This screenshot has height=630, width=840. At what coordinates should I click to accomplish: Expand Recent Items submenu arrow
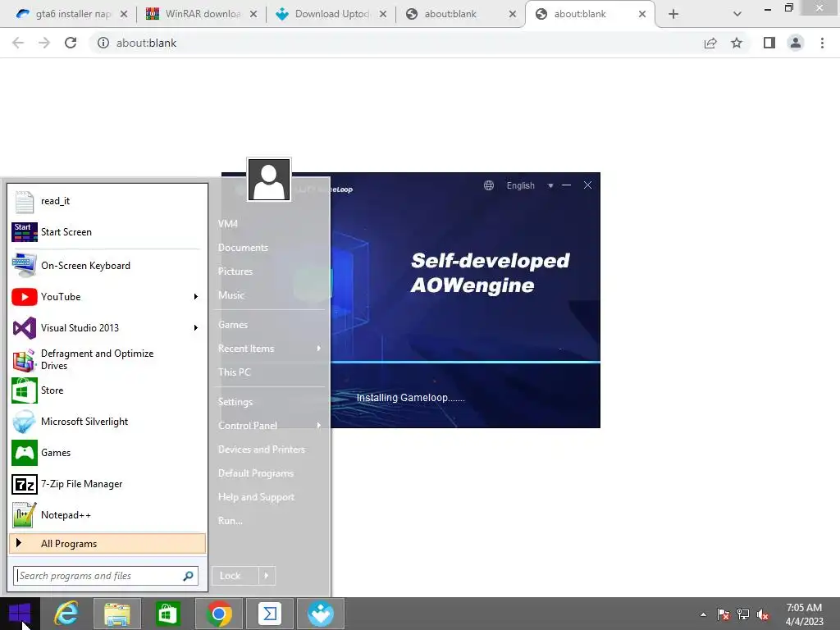pos(319,348)
